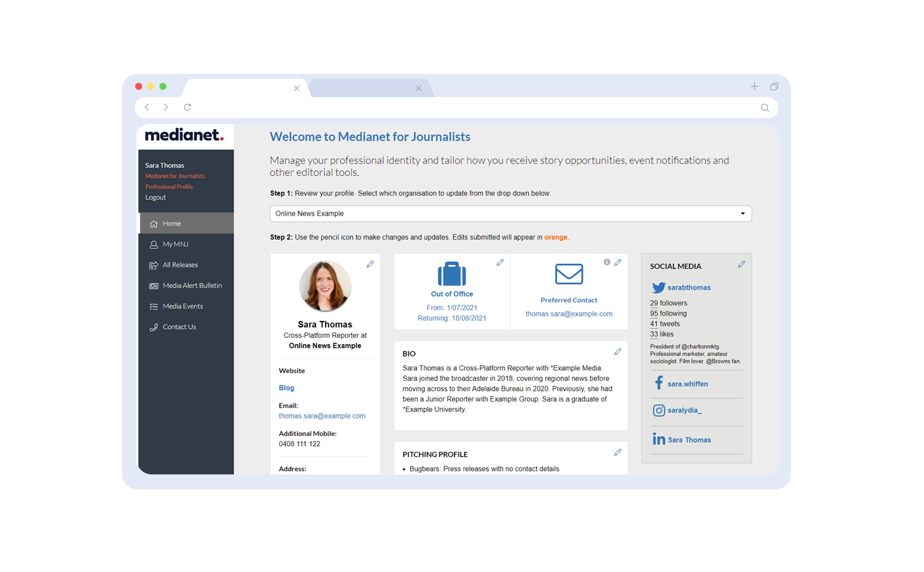
Task: Click the 29 followers count
Action: tap(669, 303)
